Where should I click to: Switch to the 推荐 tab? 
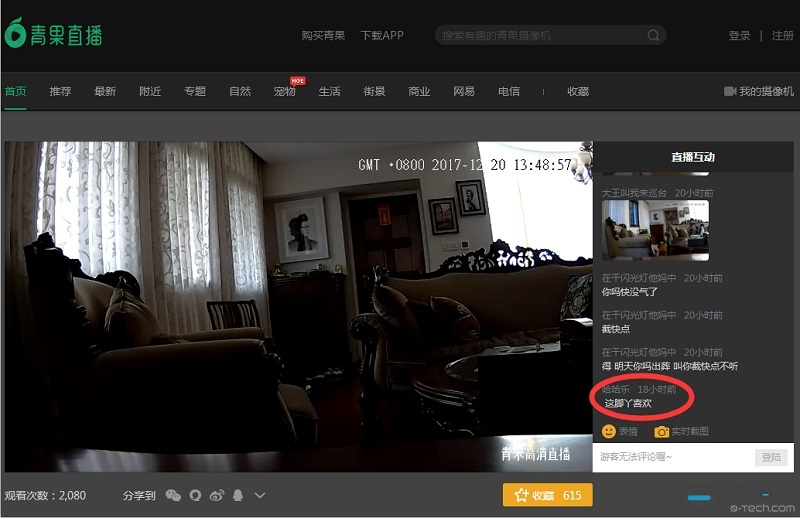(x=60, y=91)
